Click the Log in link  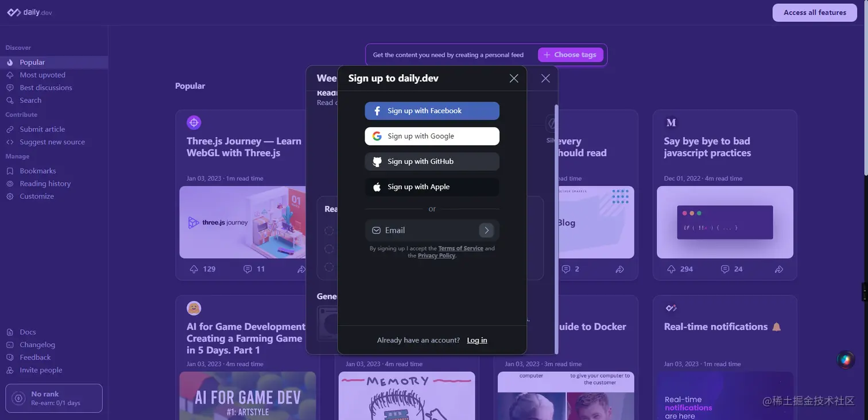(477, 340)
